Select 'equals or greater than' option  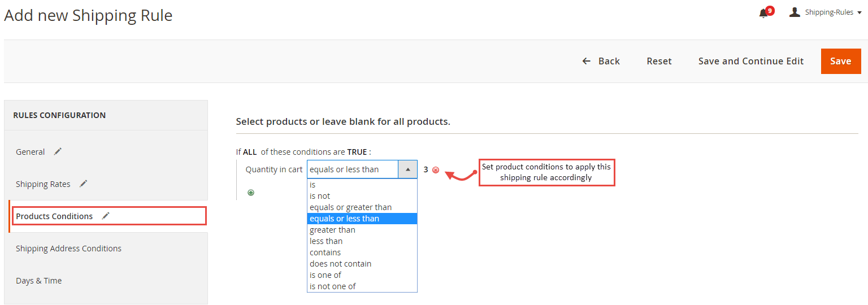[362, 207]
